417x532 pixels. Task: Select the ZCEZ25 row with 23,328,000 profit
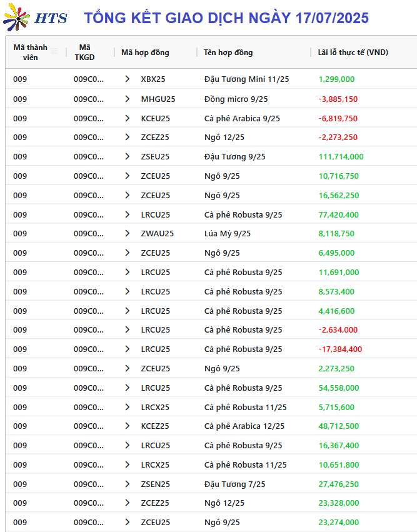211,503
